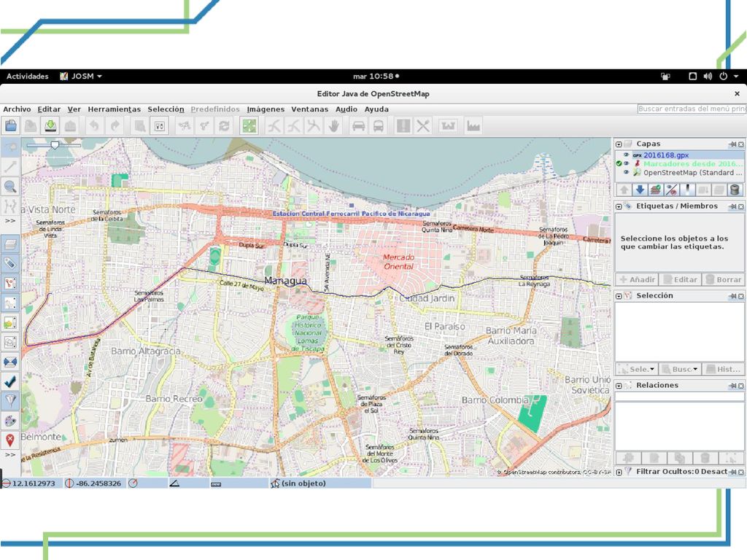Expand hidden tools via upper >> arrows
The width and height of the screenshot is (747, 560).
(x=10, y=221)
